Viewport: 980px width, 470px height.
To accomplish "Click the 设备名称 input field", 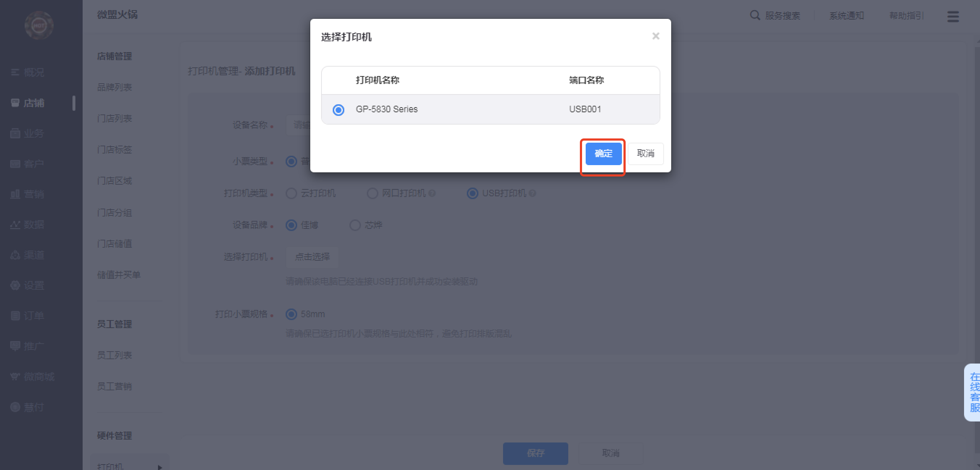I will (298, 125).
